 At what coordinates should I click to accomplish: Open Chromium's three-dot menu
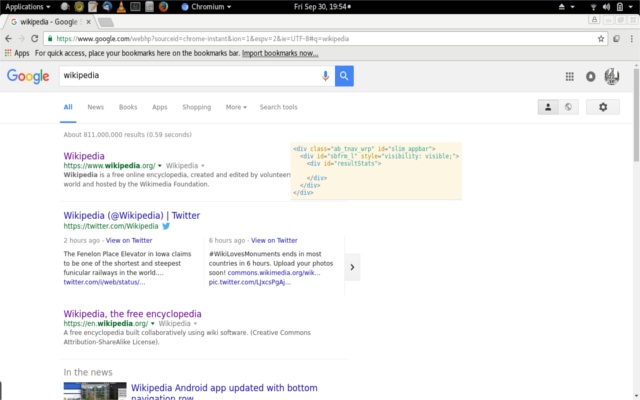coord(631,38)
